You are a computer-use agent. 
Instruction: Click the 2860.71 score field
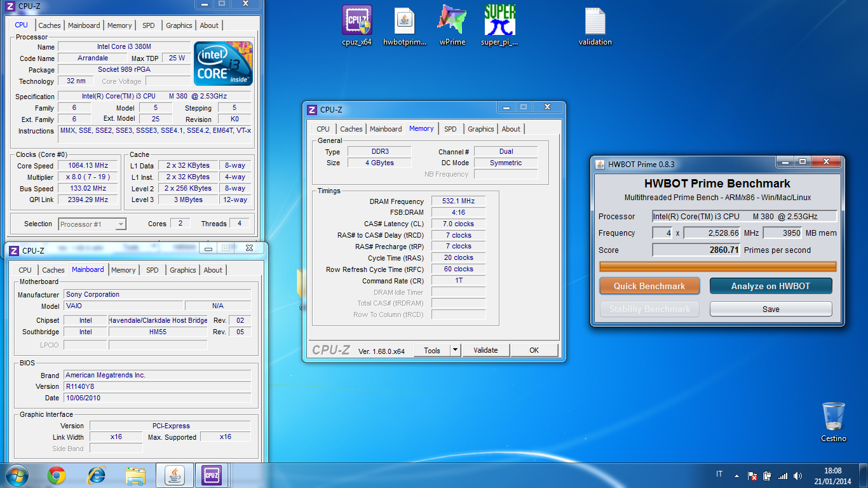696,250
